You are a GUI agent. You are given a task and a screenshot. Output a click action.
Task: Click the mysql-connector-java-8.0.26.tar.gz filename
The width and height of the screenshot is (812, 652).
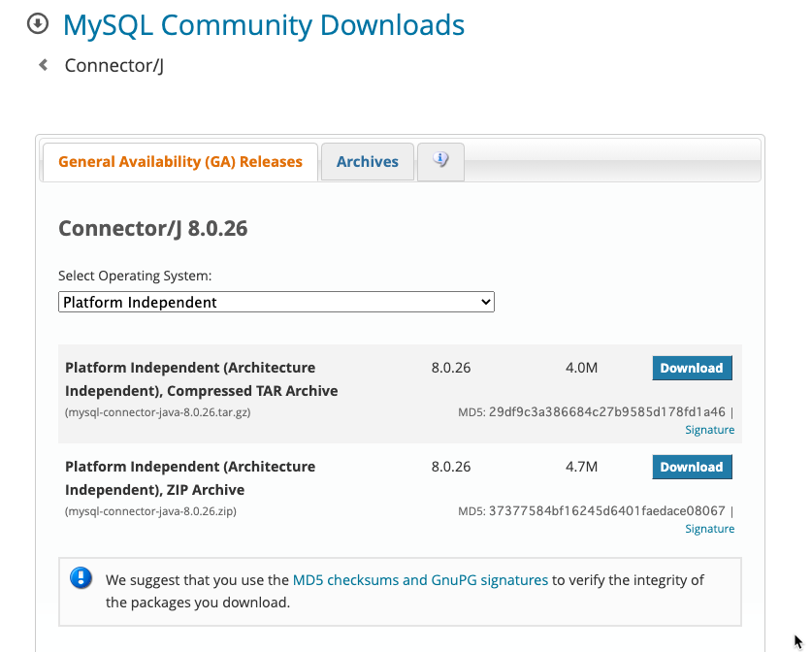158,412
